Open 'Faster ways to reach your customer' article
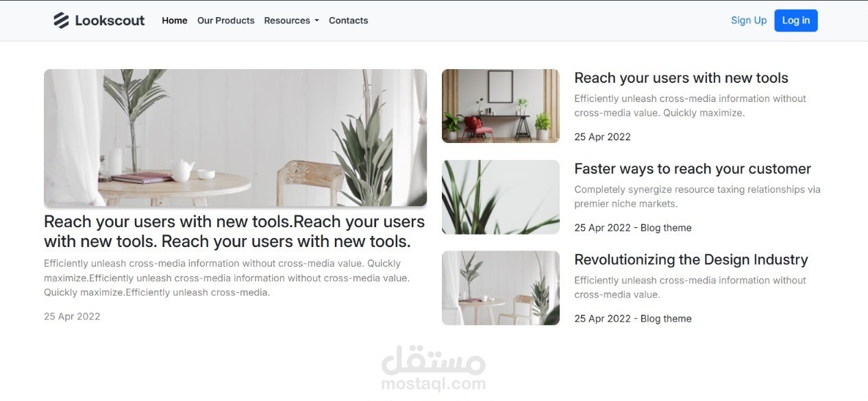This screenshot has width=868, height=401. [693, 168]
